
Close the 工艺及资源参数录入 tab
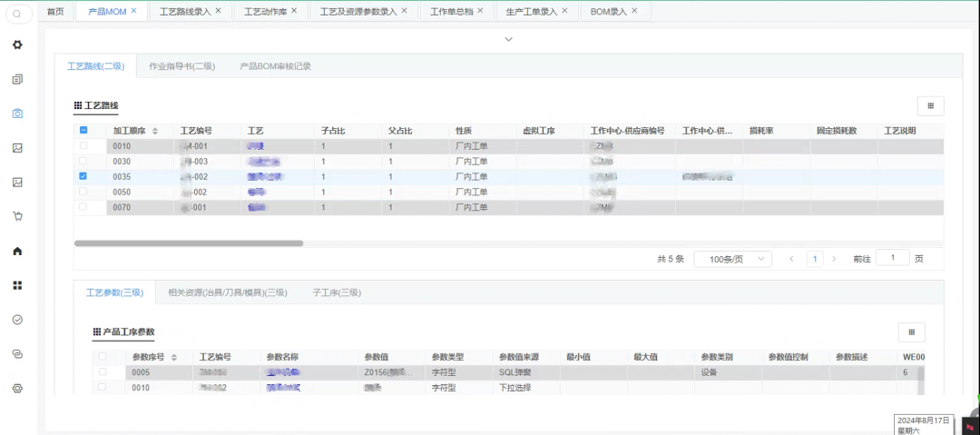coord(405,11)
